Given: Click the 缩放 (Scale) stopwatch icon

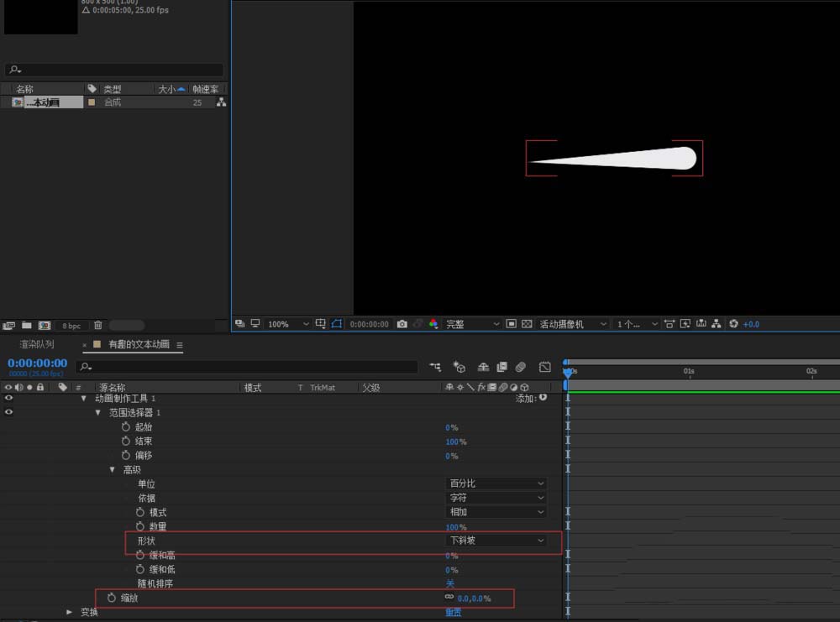Looking at the screenshot, I should tap(112, 598).
